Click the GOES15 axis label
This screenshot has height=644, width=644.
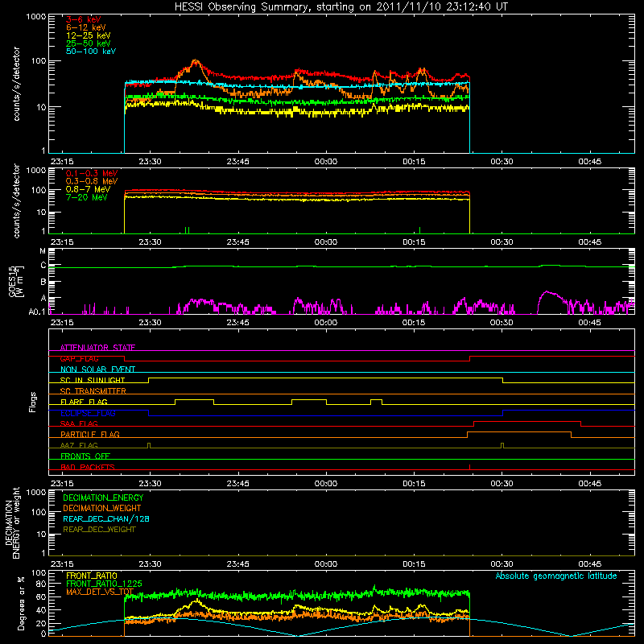tap(16, 282)
